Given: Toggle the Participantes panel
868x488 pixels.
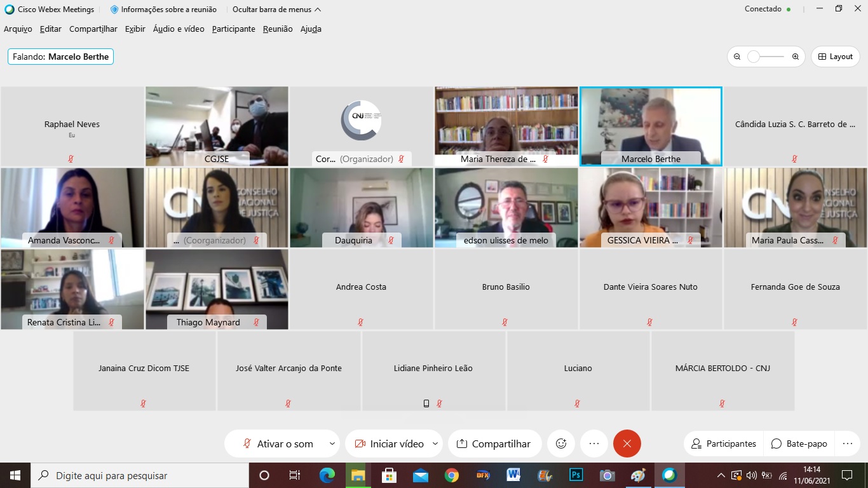Looking at the screenshot, I should click(x=724, y=444).
